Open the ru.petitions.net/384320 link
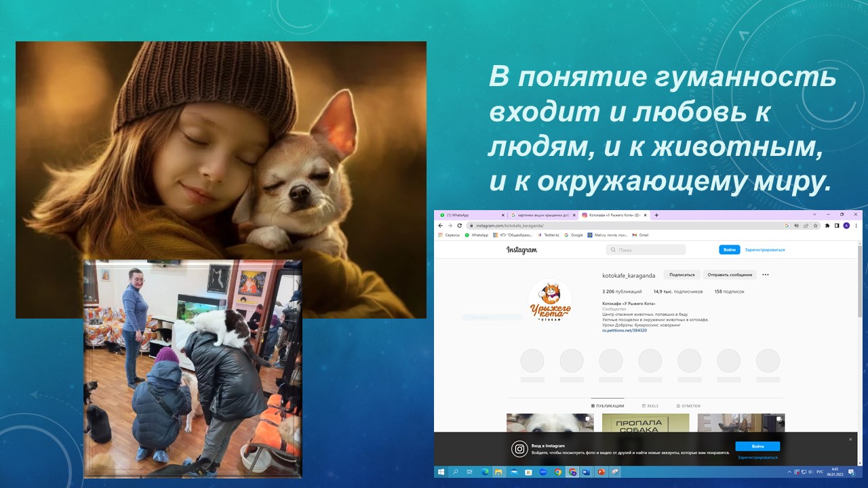The height and width of the screenshot is (488, 868). tap(625, 330)
